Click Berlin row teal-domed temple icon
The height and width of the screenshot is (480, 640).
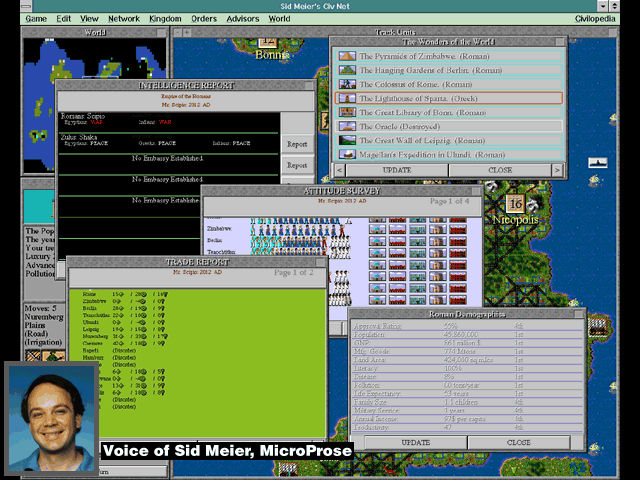tap(377, 241)
